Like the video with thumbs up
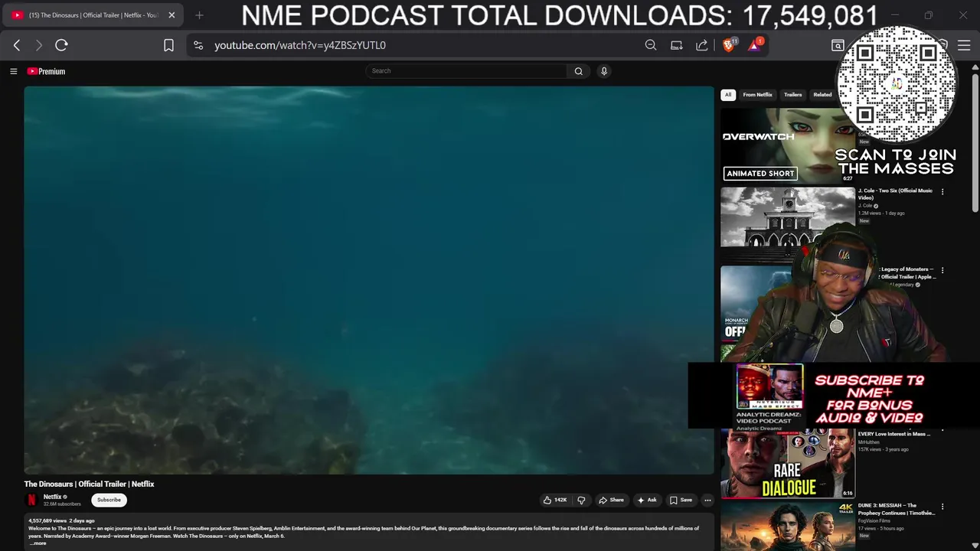980x551 pixels. coord(555,500)
